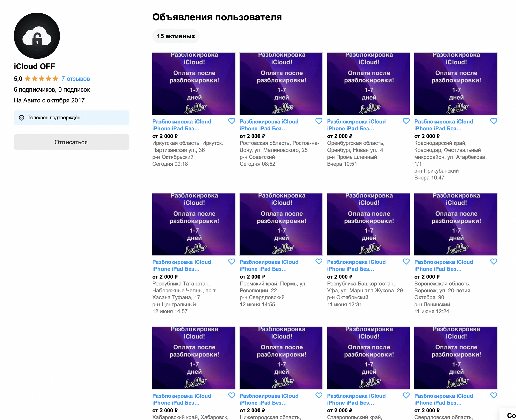Image resolution: width=516 pixels, height=420 pixels.
Task: Favorite the Свердловская область listing heart icon
Action: (494, 395)
